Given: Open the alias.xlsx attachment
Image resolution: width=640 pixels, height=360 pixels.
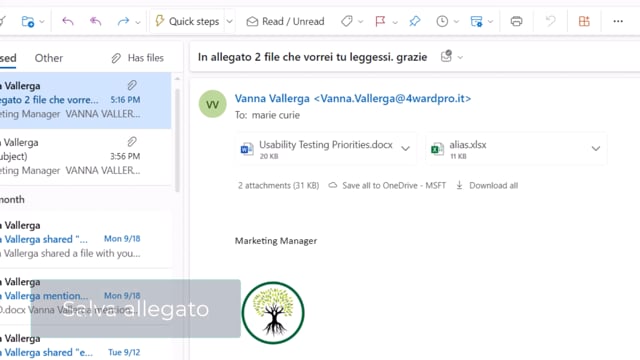Looking at the screenshot, I should (x=516, y=149).
